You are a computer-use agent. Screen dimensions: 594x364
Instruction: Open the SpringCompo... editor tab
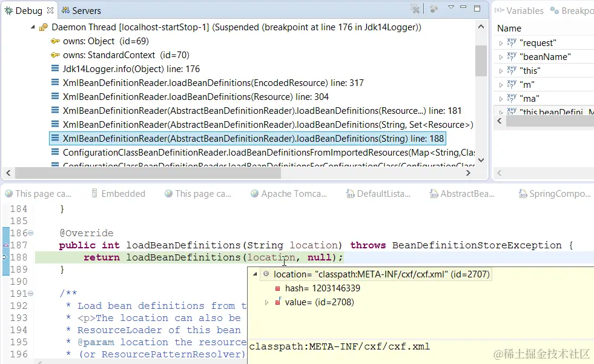555,194
